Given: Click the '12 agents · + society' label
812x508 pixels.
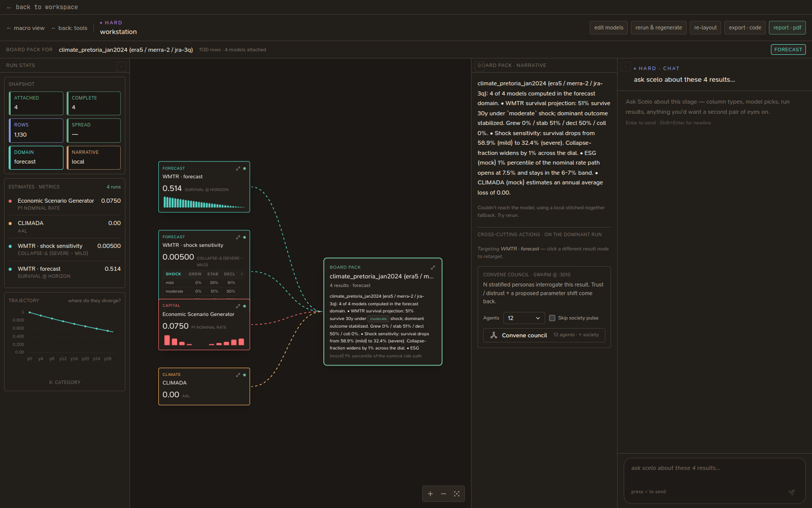Looking at the screenshot, I should click(576, 335).
